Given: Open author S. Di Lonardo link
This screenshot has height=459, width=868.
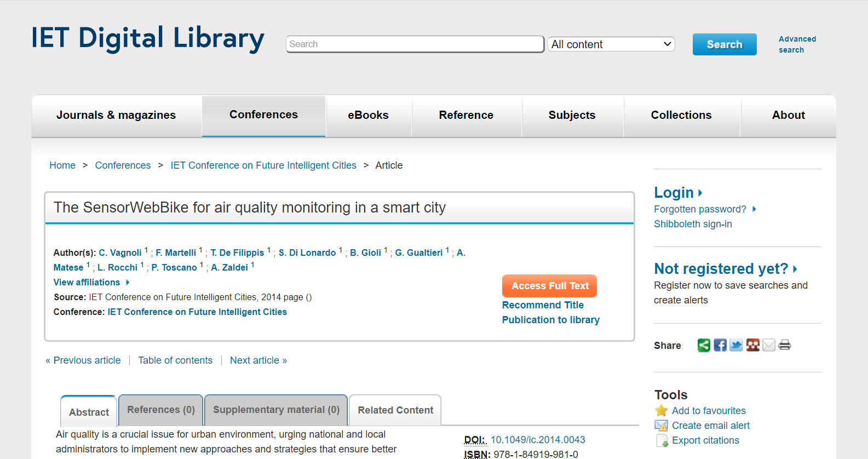Looking at the screenshot, I should pos(307,253).
